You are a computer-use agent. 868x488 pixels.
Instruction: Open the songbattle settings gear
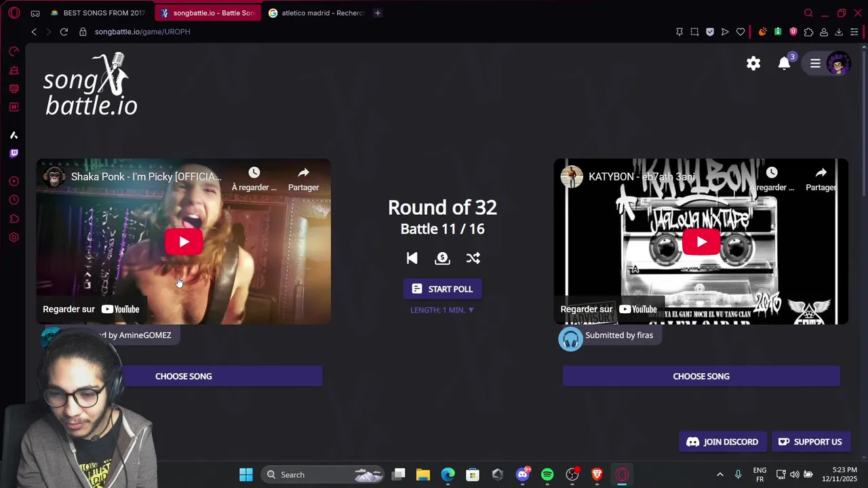coord(753,63)
